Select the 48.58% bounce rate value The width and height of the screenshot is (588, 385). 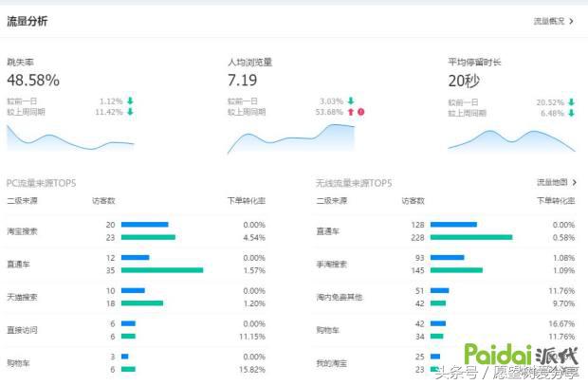(33, 81)
